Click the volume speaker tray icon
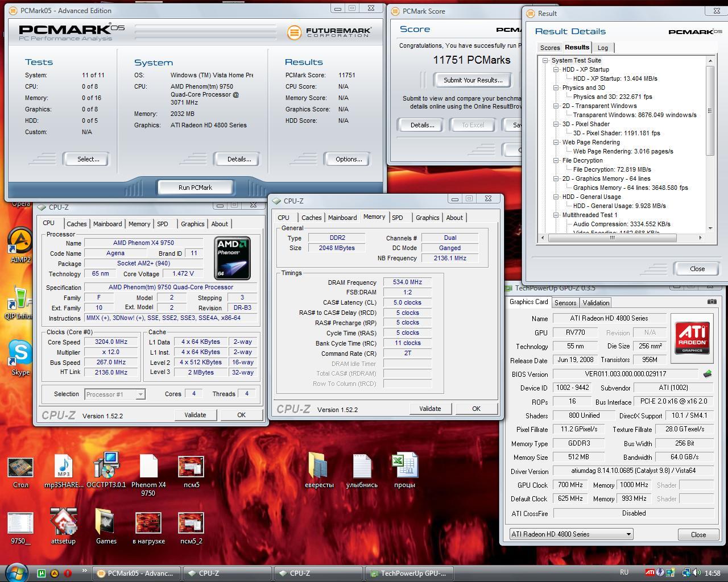 tap(696, 573)
